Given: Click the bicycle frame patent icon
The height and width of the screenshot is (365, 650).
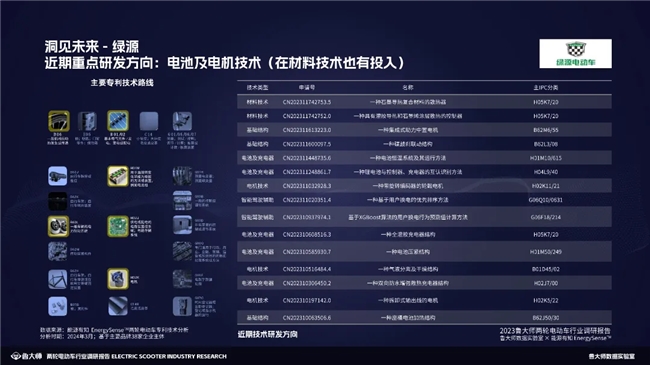Looking at the screenshot, I should click(58, 279).
